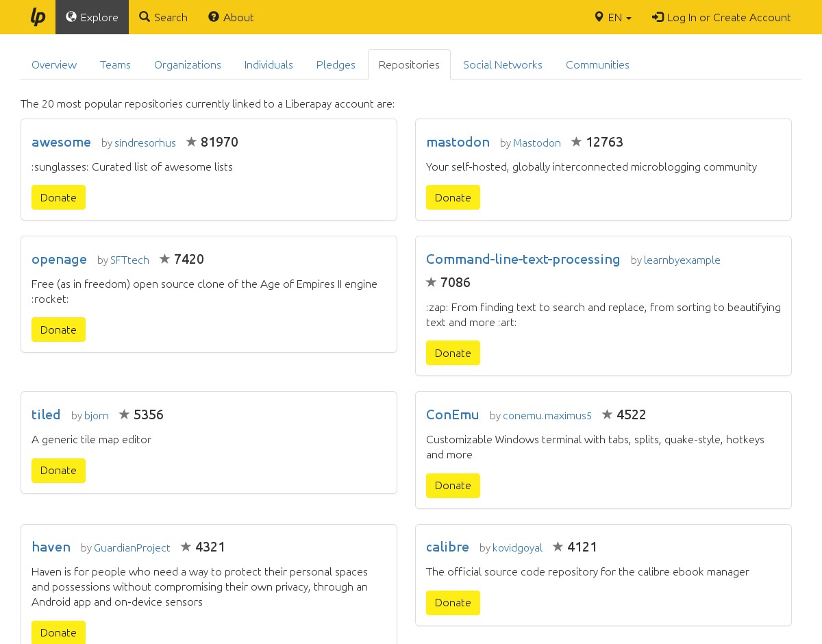The image size is (822, 644).
Task: Click Donate for the haven repository
Action: click(58, 632)
